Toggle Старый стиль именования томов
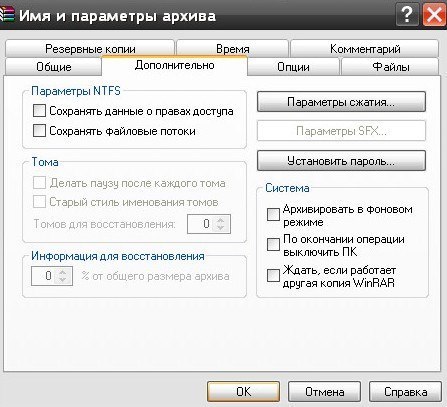 click(x=39, y=202)
